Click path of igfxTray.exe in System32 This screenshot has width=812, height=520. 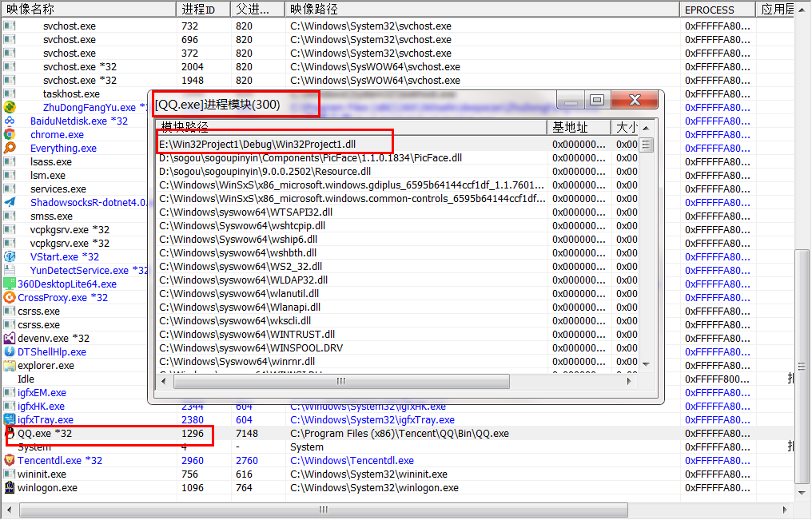click(372, 419)
